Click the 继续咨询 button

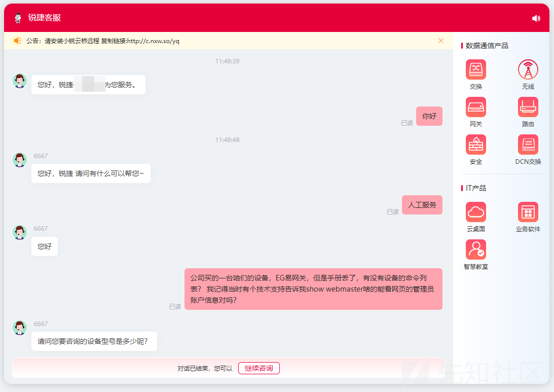(258, 368)
